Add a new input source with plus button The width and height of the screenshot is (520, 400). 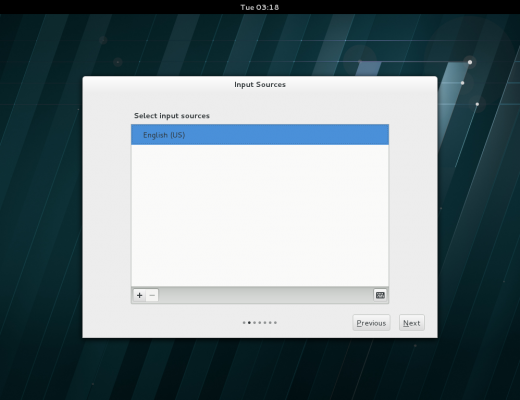click(x=139, y=295)
